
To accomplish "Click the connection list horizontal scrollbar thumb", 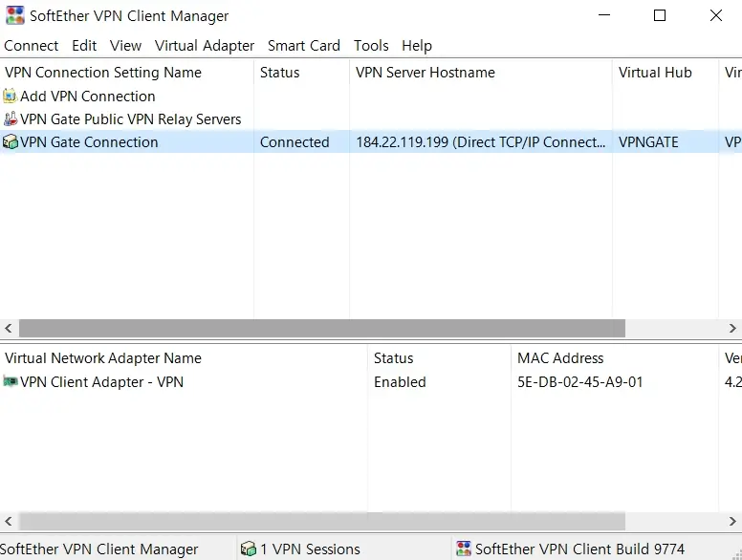I will [322, 328].
